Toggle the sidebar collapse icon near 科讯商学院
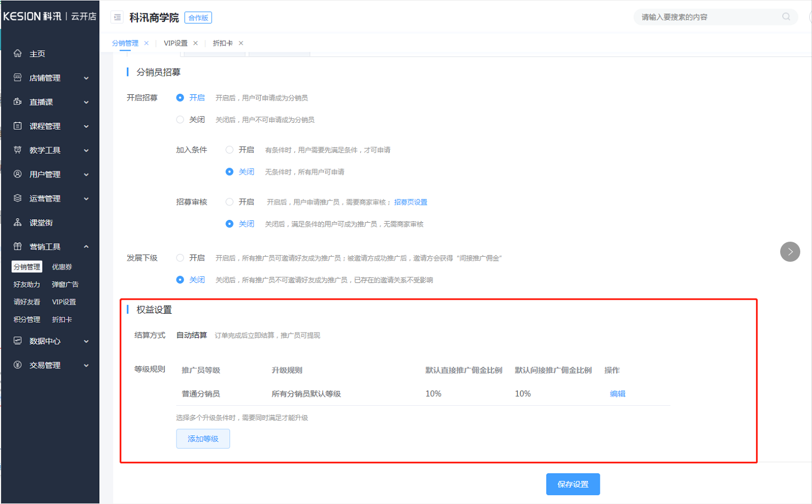 coord(117,17)
